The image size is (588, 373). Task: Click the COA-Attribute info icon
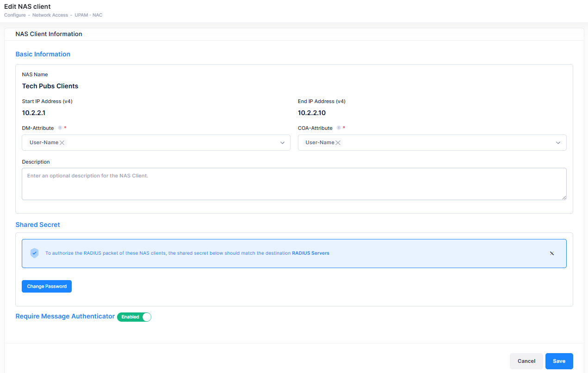coord(339,128)
